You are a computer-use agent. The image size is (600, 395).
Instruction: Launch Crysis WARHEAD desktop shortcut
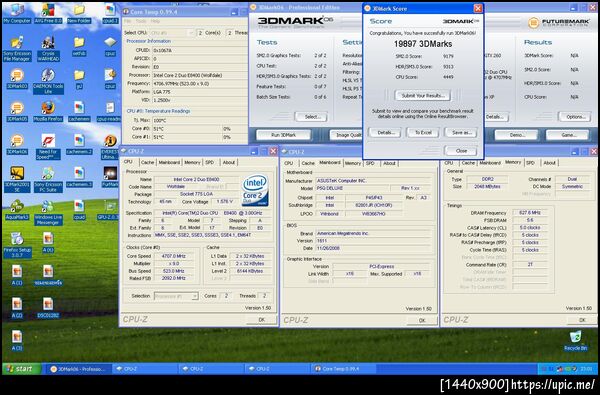pyautogui.click(x=48, y=49)
